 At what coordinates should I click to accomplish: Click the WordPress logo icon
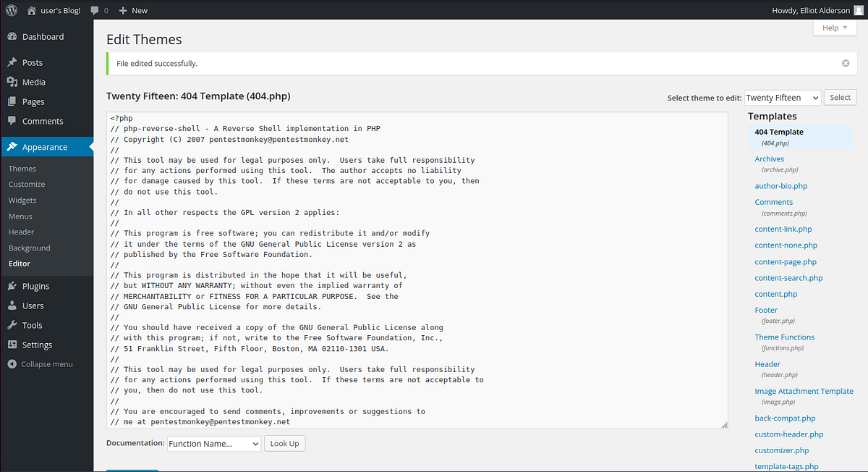[11, 10]
